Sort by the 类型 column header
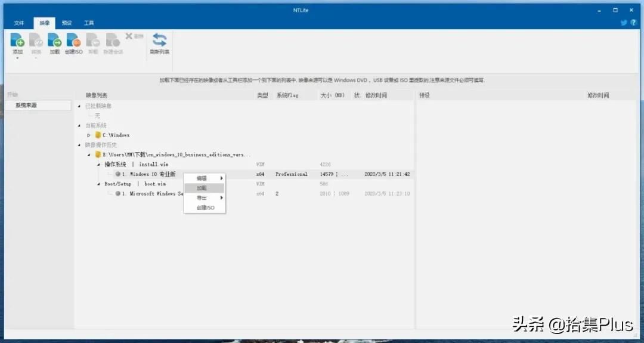The height and width of the screenshot is (343, 644). pos(262,95)
